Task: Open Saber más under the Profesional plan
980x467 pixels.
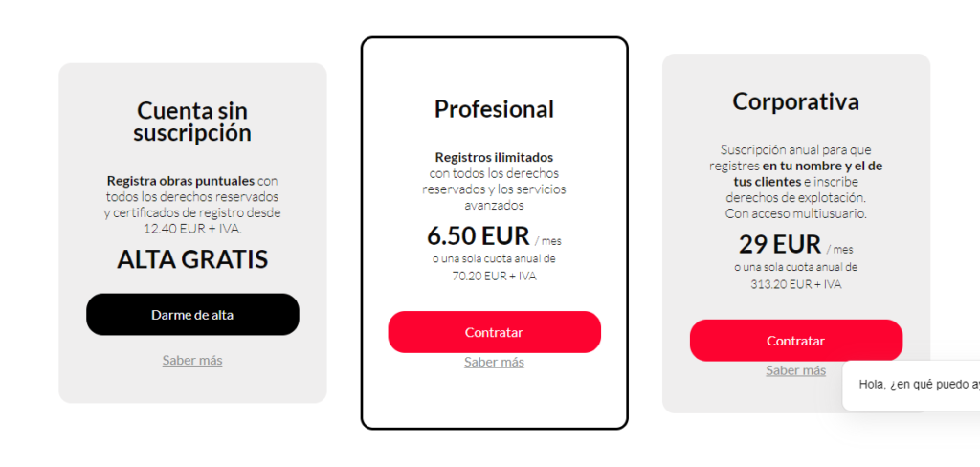Action: point(495,362)
